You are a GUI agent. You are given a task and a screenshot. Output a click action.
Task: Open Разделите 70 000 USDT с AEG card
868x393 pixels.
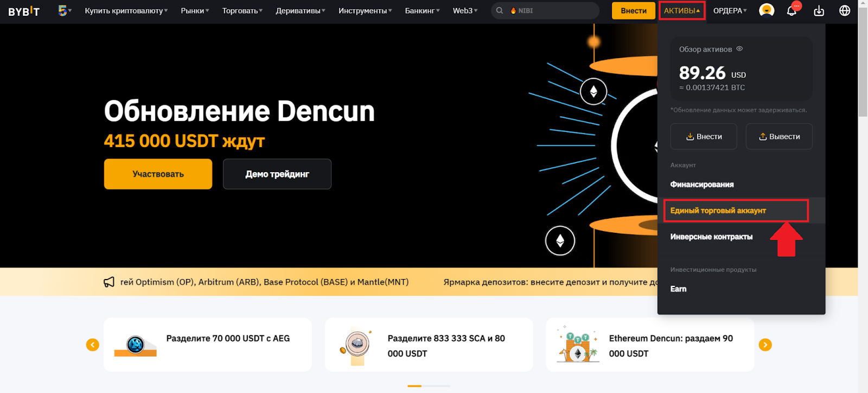pos(207,345)
